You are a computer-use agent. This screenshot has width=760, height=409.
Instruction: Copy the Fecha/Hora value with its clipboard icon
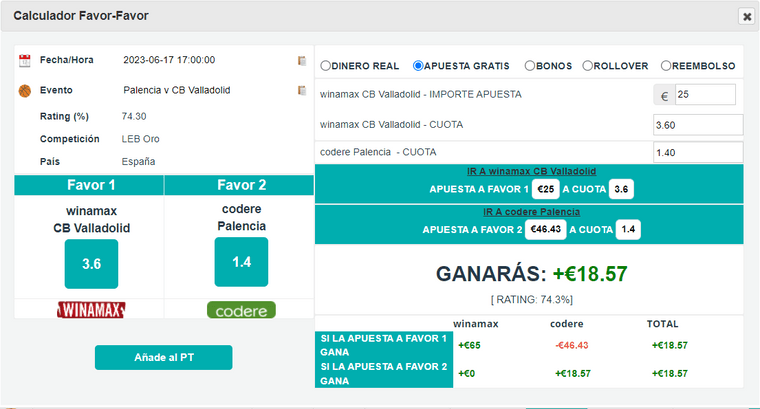pyautogui.click(x=301, y=61)
